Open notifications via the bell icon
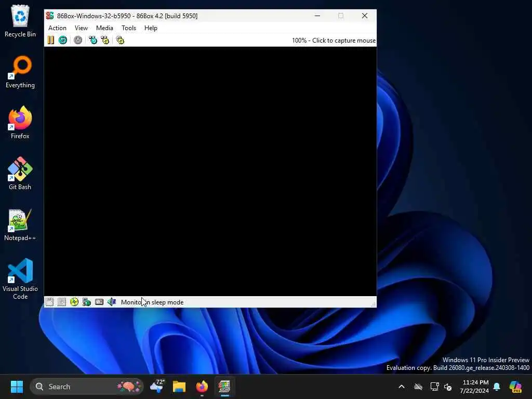Image resolution: width=532 pixels, height=399 pixels. pyautogui.click(x=497, y=387)
